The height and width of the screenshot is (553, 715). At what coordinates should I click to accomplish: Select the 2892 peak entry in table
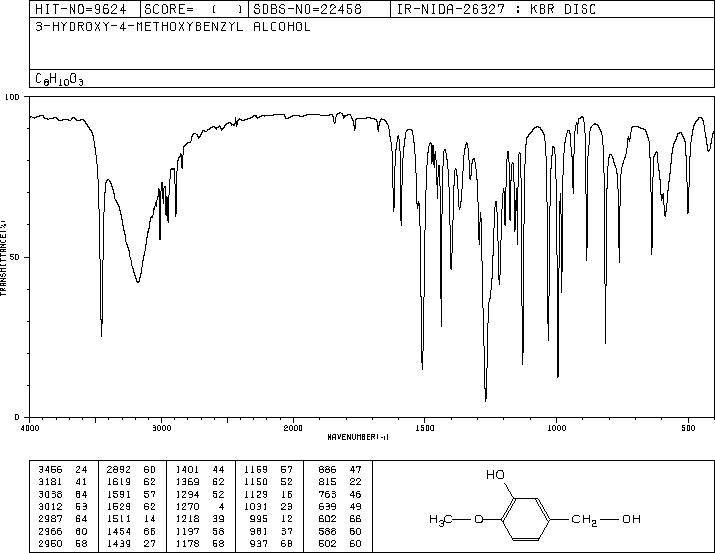(x=131, y=470)
